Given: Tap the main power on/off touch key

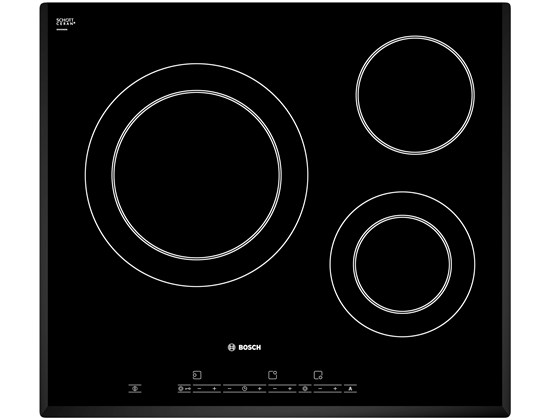Looking at the screenshot, I should point(135,388).
